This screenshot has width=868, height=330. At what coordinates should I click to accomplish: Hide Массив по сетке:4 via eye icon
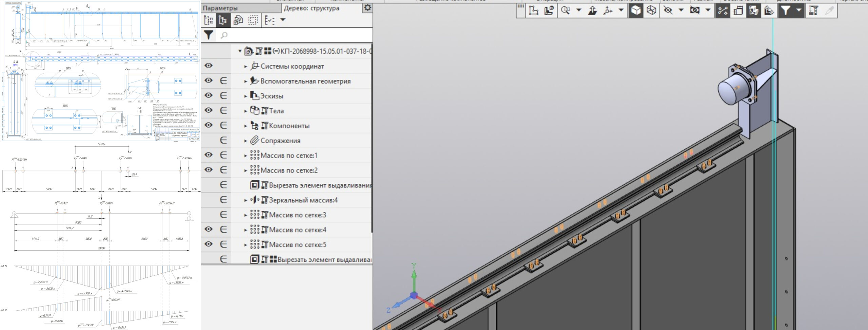tap(209, 229)
